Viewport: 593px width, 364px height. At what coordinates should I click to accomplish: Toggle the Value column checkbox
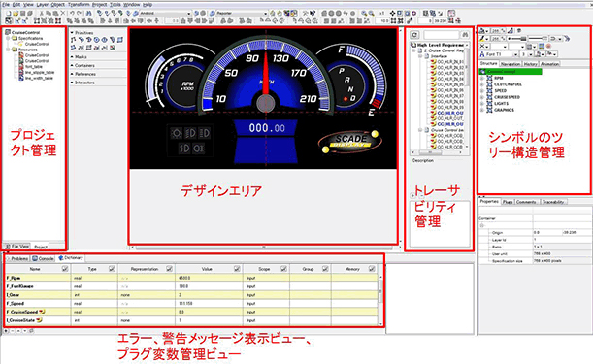[x=237, y=269]
